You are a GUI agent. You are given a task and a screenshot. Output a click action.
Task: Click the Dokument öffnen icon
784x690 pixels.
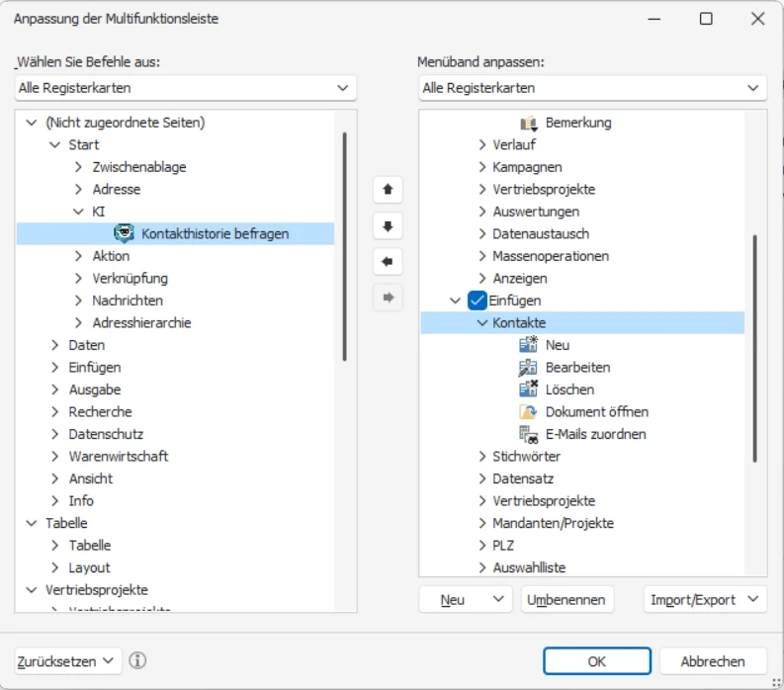(x=528, y=412)
